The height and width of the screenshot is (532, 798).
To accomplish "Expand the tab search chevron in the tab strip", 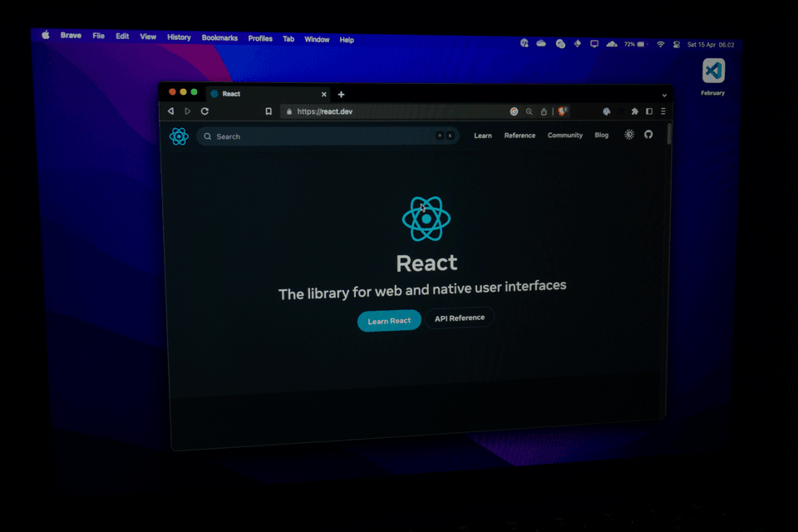I will (x=663, y=96).
